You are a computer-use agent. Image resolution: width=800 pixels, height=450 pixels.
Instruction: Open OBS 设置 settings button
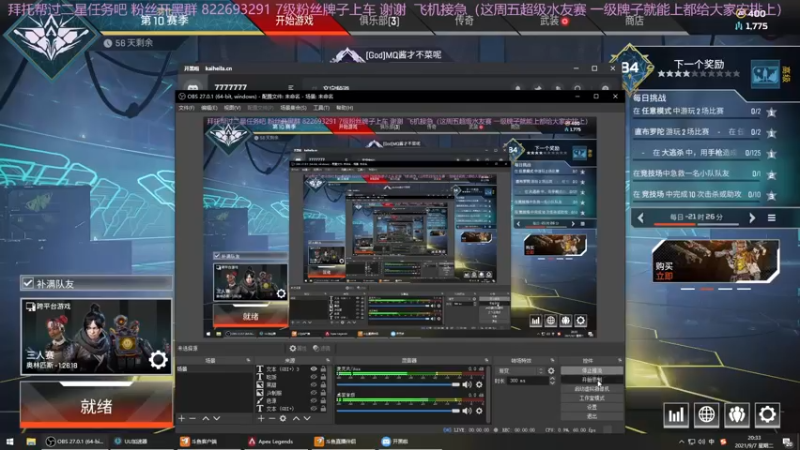point(592,407)
